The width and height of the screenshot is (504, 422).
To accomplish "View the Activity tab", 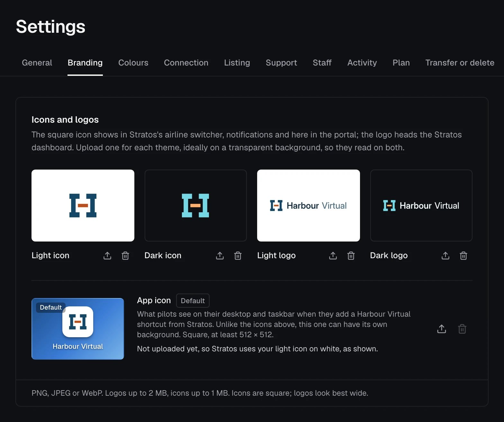I will point(362,63).
